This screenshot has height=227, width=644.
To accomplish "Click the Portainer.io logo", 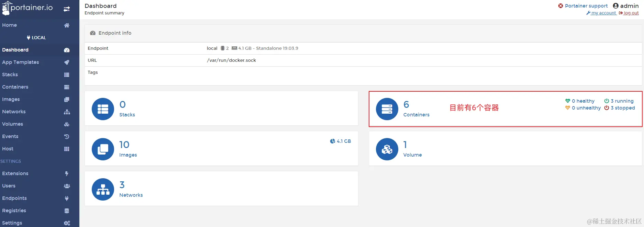I will tap(27, 8).
